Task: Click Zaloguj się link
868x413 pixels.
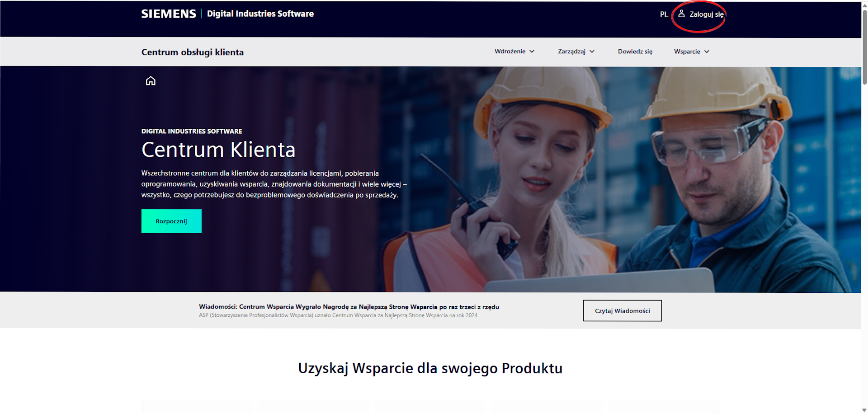Action: (x=706, y=14)
